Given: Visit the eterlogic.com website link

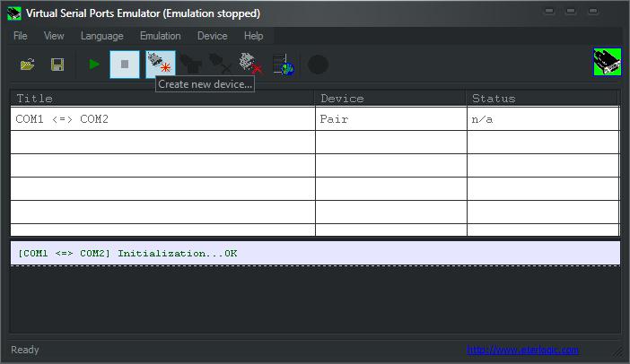Looking at the screenshot, I should point(522,350).
